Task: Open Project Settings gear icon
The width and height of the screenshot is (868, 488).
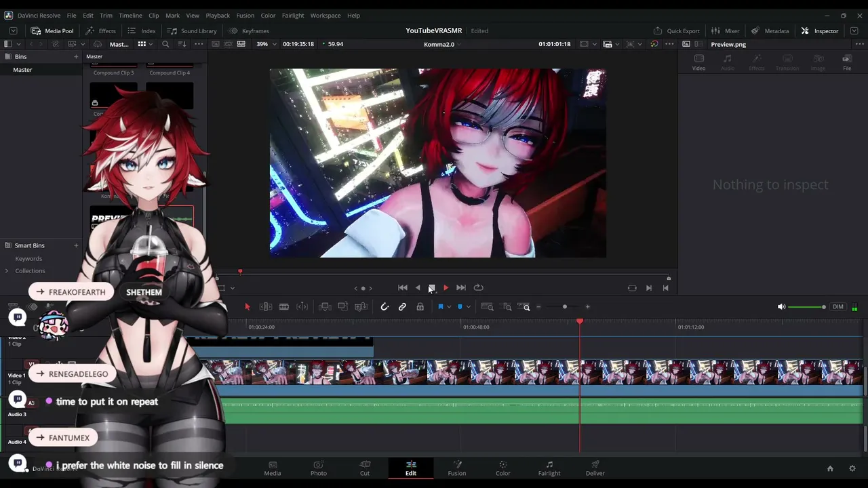Action: [852, 468]
